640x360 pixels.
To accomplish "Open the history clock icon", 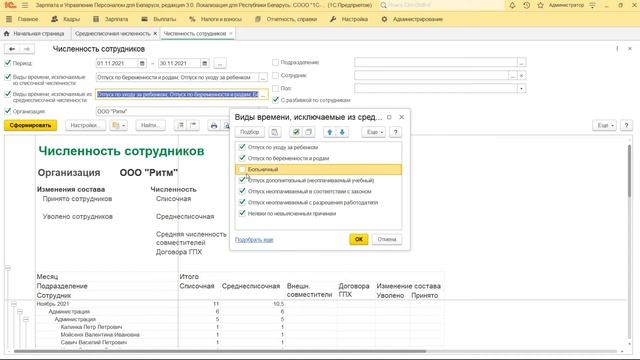I will 526,5.
